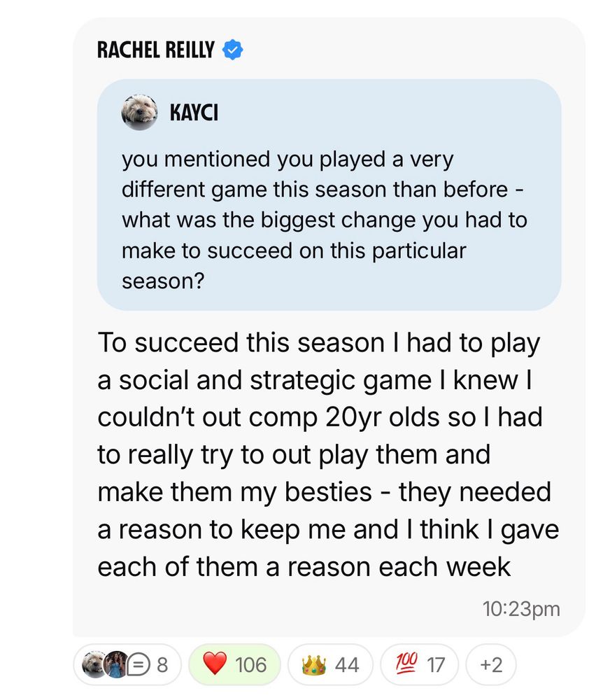Open Kayci's dog profile picture in quote

140,112
